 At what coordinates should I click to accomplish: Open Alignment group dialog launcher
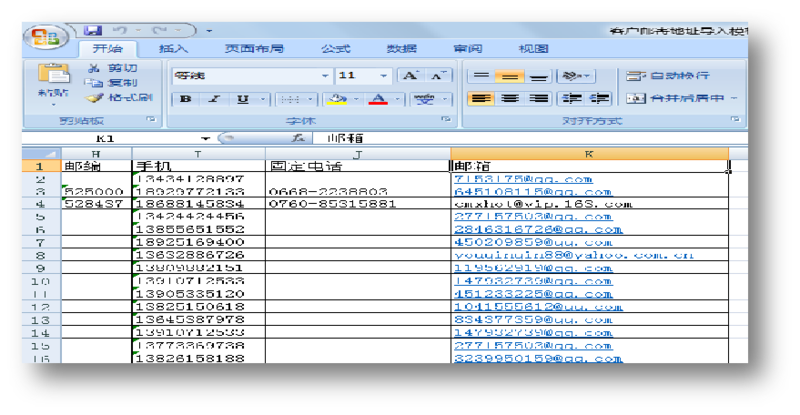[x=735, y=119]
